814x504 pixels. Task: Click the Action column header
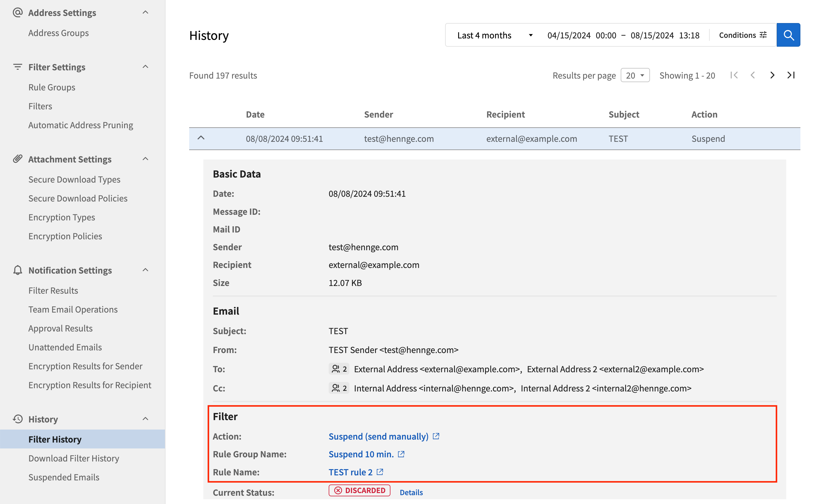pos(704,114)
